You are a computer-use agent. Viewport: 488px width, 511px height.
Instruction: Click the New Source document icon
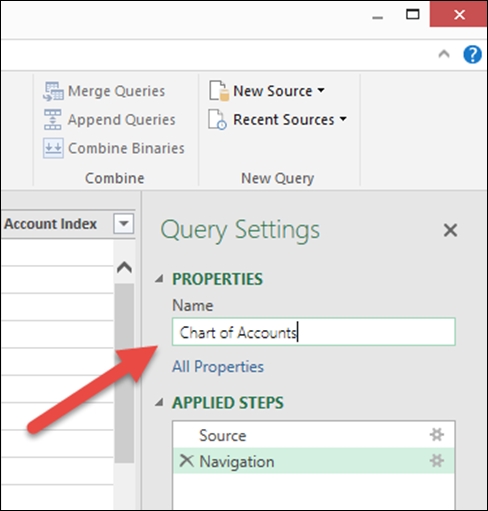coord(219,91)
